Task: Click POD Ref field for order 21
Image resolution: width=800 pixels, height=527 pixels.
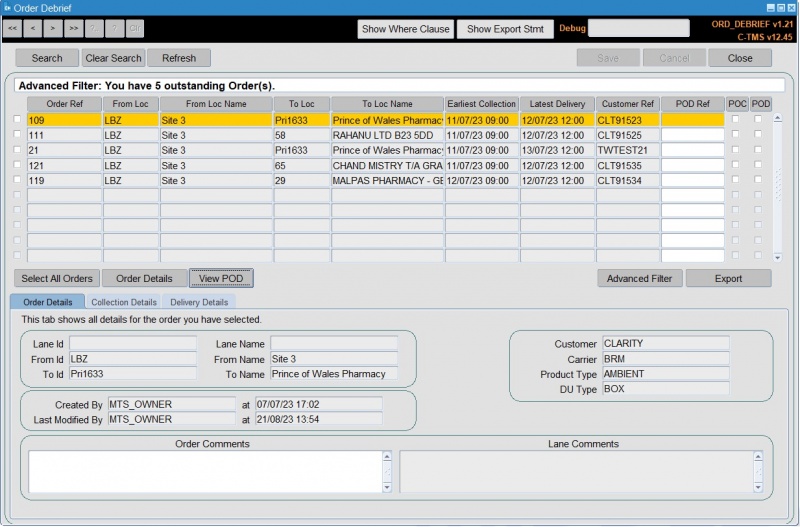Action: [692, 150]
